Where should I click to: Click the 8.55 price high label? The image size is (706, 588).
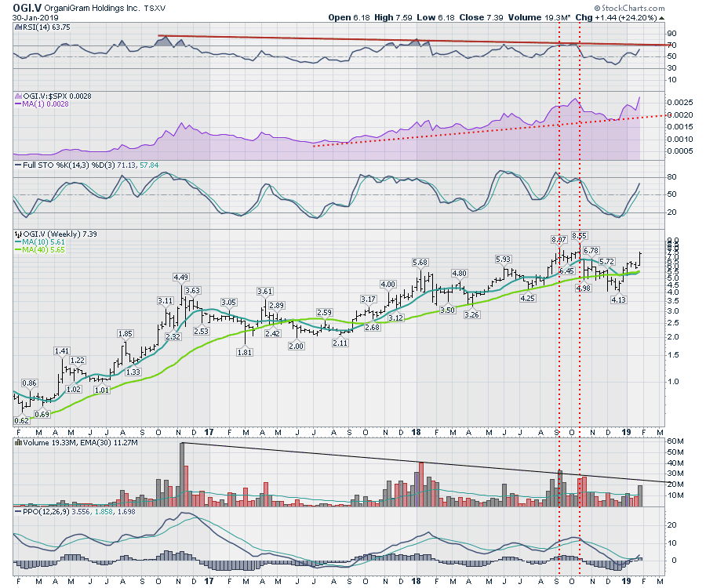(579, 235)
